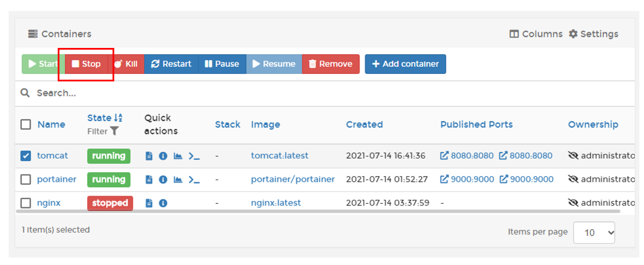
Task: Uncheck the tomcat container checkbox
Action: click(x=25, y=156)
